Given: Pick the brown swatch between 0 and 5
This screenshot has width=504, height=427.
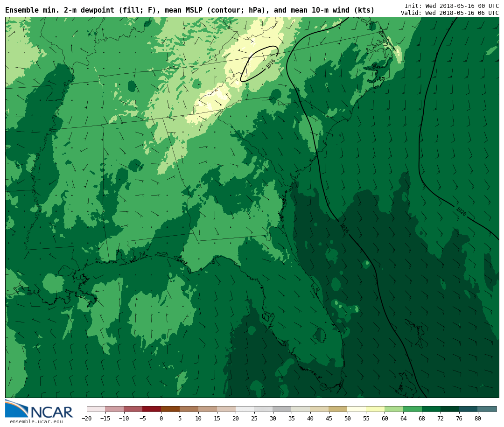Looking at the screenshot, I should pos(170,409).
